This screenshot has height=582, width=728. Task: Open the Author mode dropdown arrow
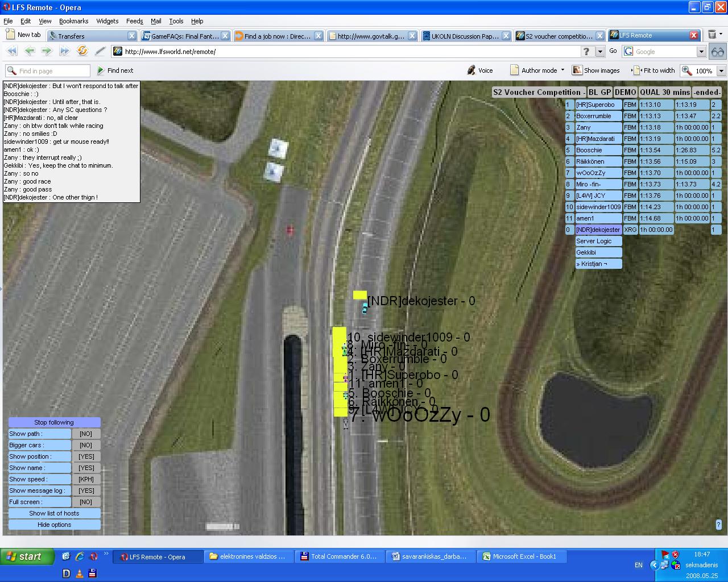(x=562, y=70)
